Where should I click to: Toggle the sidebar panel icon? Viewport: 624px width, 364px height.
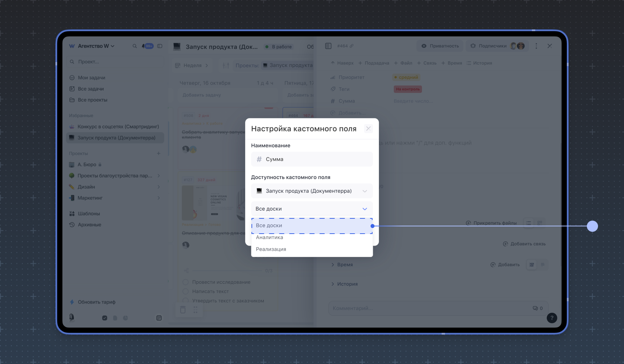point(160,46)
